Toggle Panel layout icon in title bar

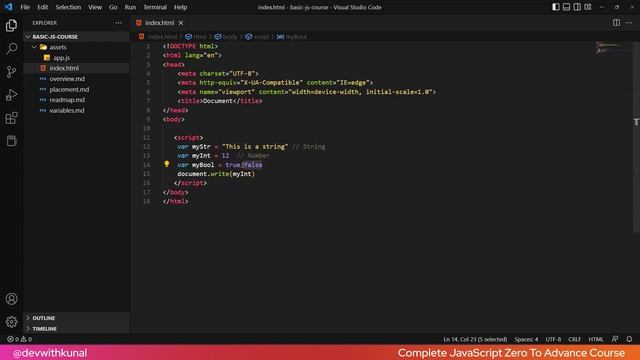[x=567, y=7]
